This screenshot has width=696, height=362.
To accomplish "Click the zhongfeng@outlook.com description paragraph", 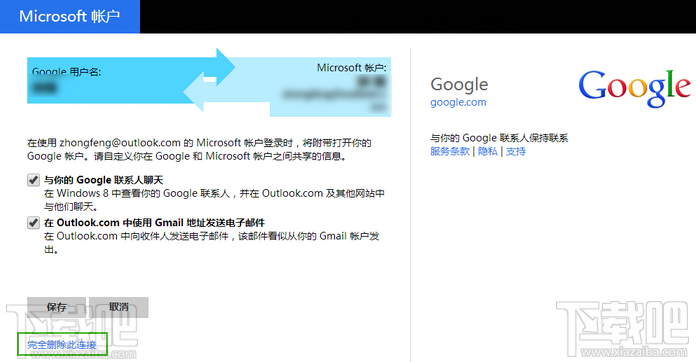I will pyautogui.click(x=199, y=150).
